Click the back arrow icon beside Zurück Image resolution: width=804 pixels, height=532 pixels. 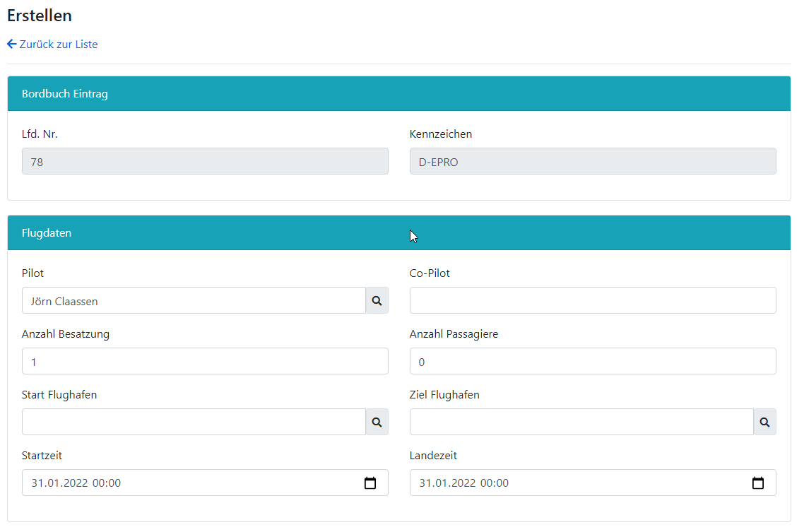click(x=11, y=45)
